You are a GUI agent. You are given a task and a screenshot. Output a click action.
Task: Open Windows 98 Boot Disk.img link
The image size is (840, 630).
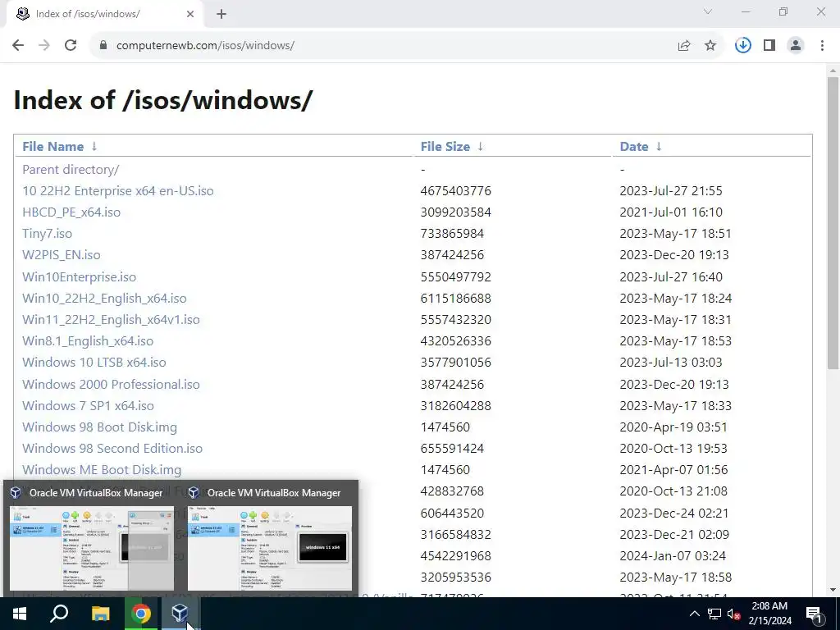click(99, 427)
